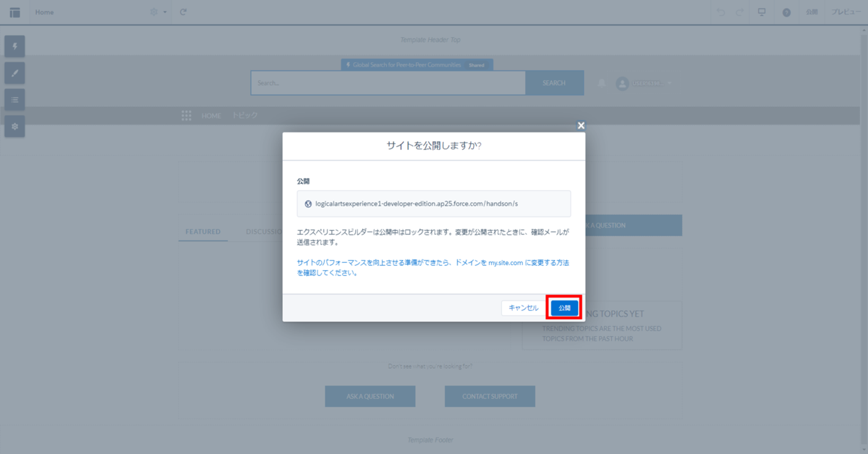The image size is (868, 454).
Task: Open the Page Structure list panel
Action: (14, 99)
